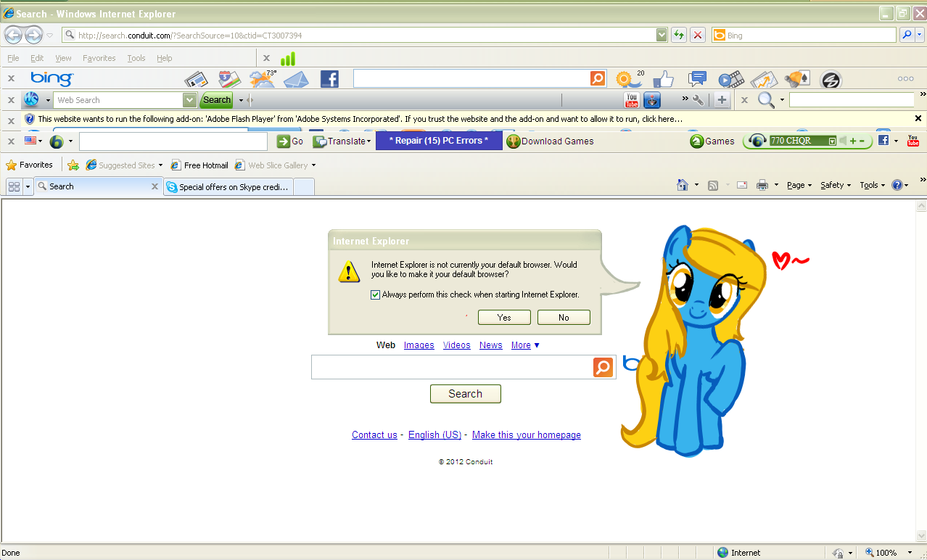
Task: Open the File menu
Action: tap(14, 58)
